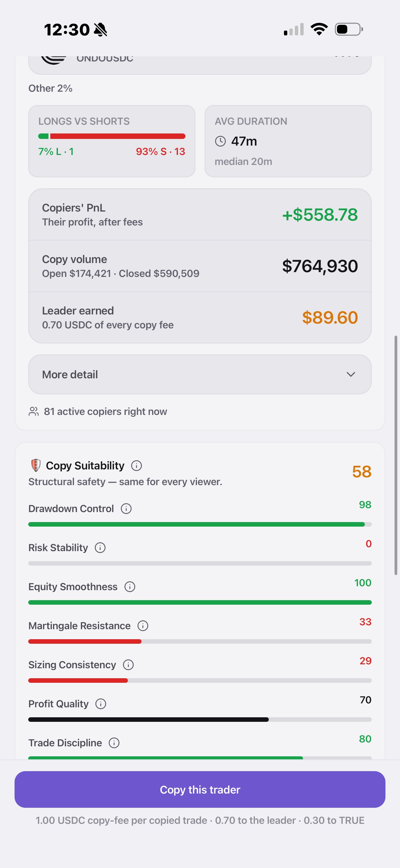Tap the Profit Quality info icon
Image resolution: width=400 pixels, height=868 pixels.
point(101,704)
